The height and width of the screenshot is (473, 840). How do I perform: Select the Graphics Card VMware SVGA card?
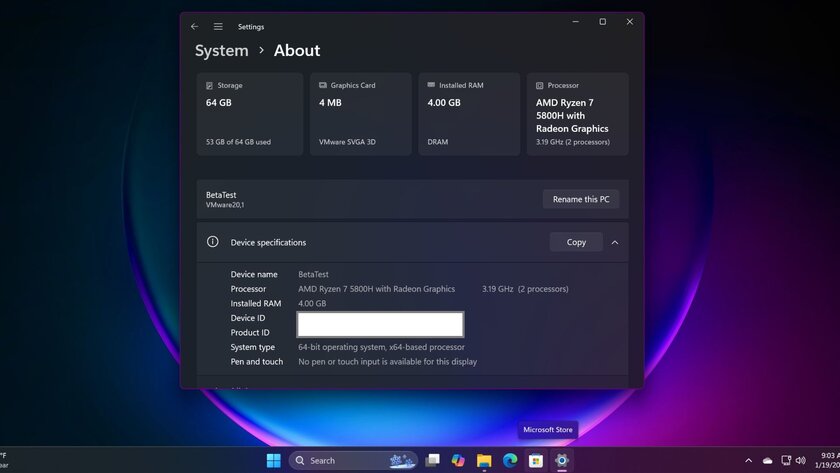click(x=361, y=114)
